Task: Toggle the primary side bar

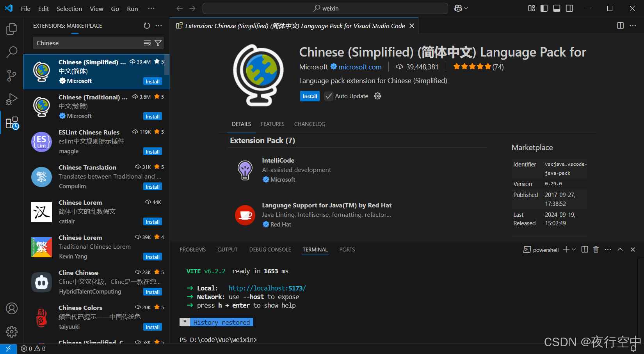Action: 544,8
